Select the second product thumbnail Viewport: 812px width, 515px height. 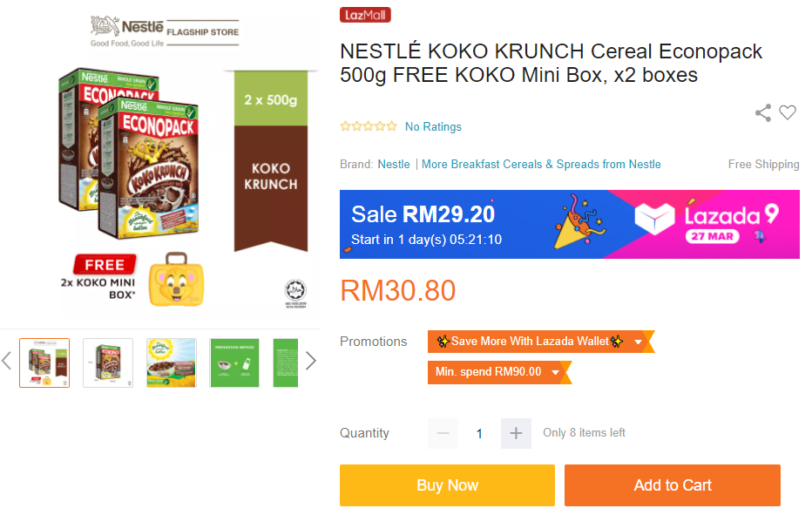coord(108,363)
